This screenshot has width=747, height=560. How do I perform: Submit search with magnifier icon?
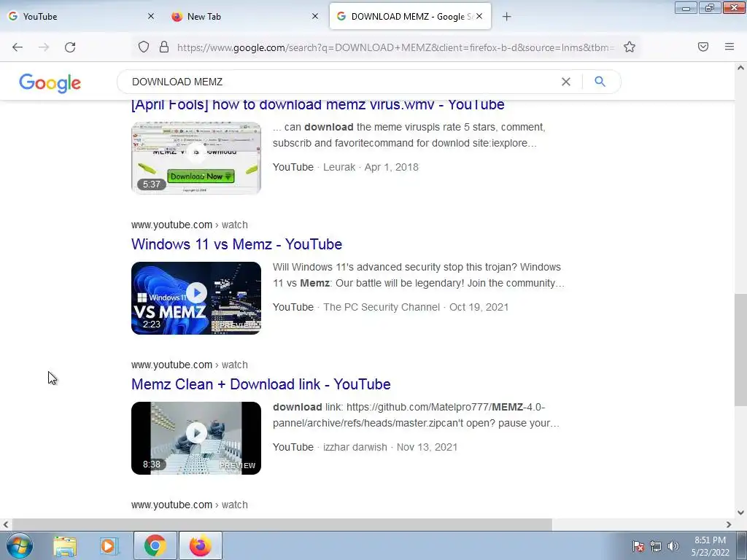600,82
